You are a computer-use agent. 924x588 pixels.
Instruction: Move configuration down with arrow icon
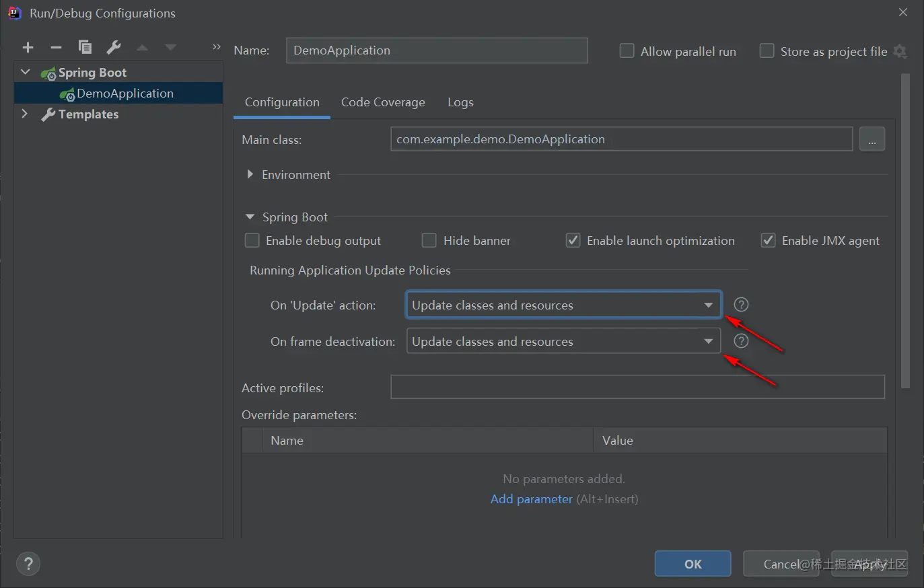(170, 47)
